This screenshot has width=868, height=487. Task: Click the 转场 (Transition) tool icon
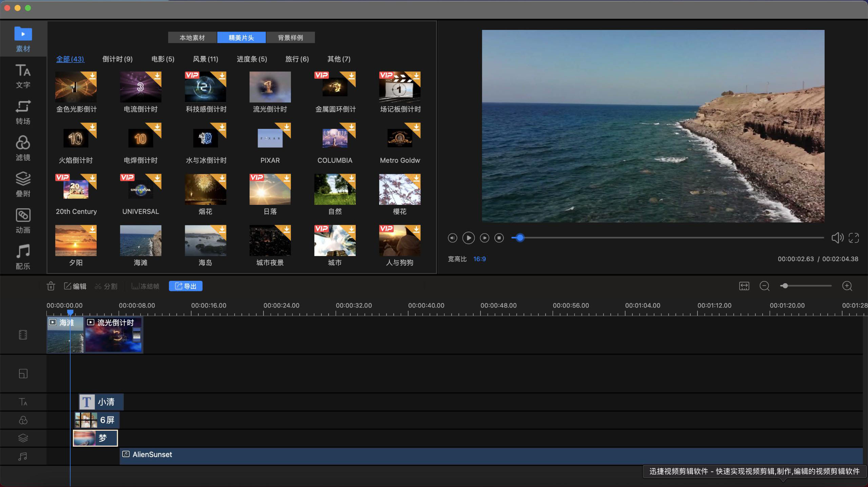22,113
